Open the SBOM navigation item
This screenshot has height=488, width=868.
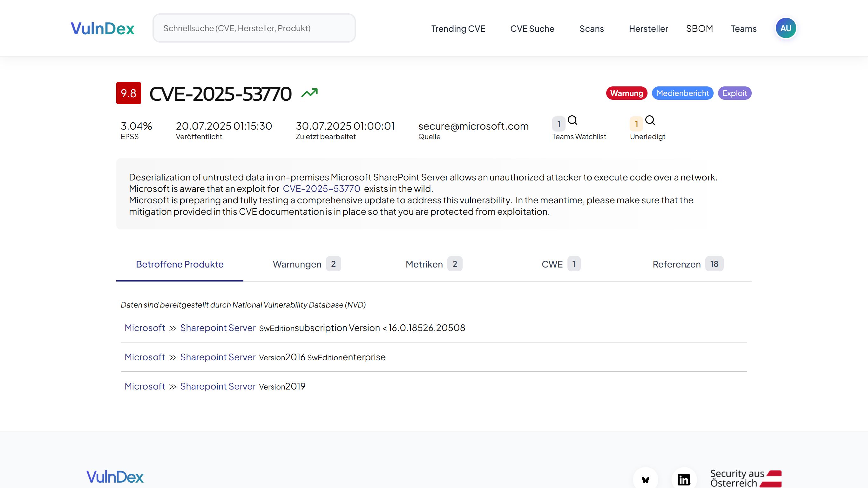click(699, 29)
